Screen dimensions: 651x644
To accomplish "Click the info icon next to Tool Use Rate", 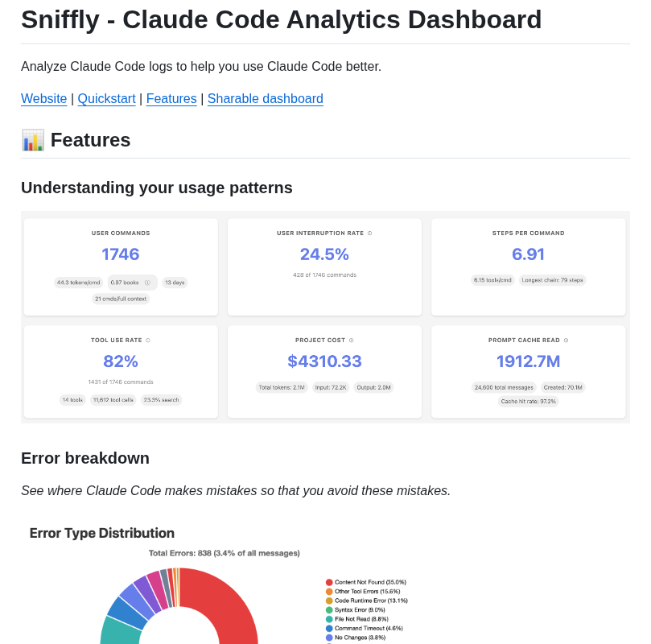I will pyautogui.click(x=148, y=341).
